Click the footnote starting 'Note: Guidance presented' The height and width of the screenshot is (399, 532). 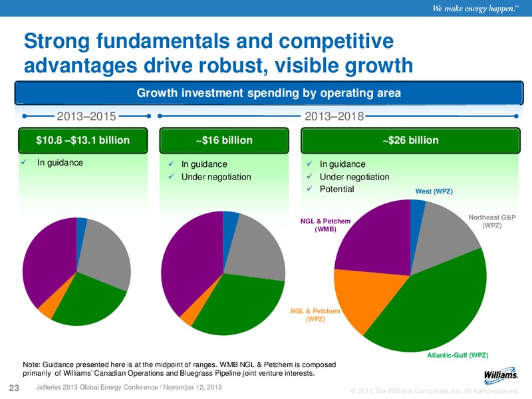179,369
